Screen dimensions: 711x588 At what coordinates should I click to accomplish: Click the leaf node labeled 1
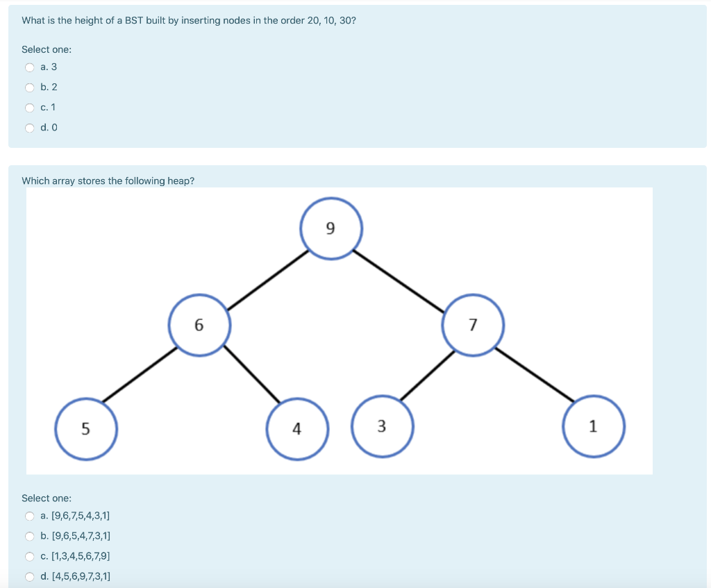(x=594, y=426)
